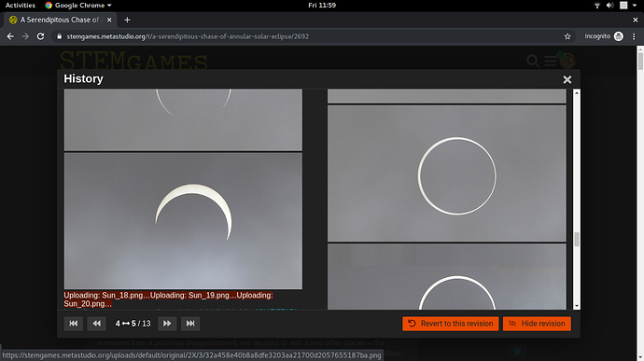Open Chrome three-dot menu
The width and height of the screenshot is (644, 361).
[634, 36]
